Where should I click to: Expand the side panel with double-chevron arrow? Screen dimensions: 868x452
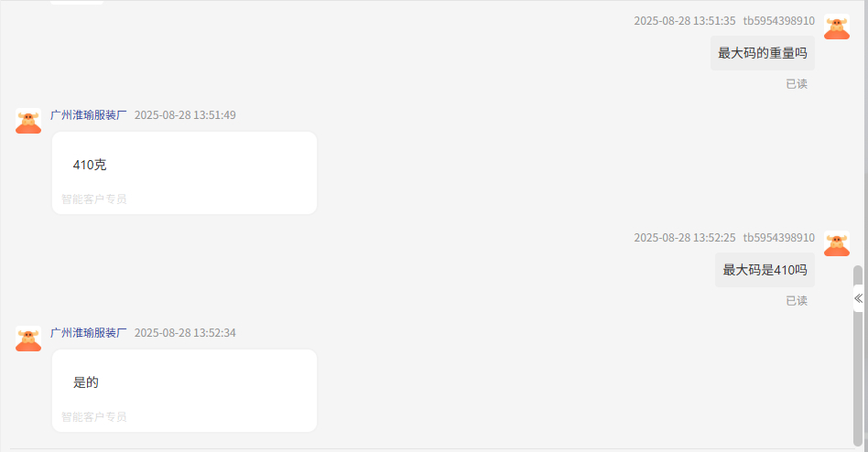[858, 298]
